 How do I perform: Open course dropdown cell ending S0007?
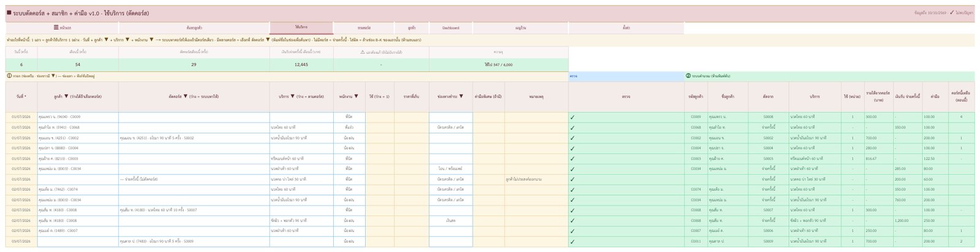pyautogui.click(x=194, y=210)
